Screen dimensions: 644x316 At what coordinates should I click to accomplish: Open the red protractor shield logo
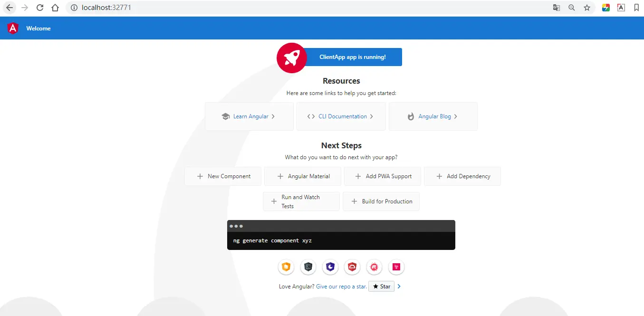[x=352, y=267]
